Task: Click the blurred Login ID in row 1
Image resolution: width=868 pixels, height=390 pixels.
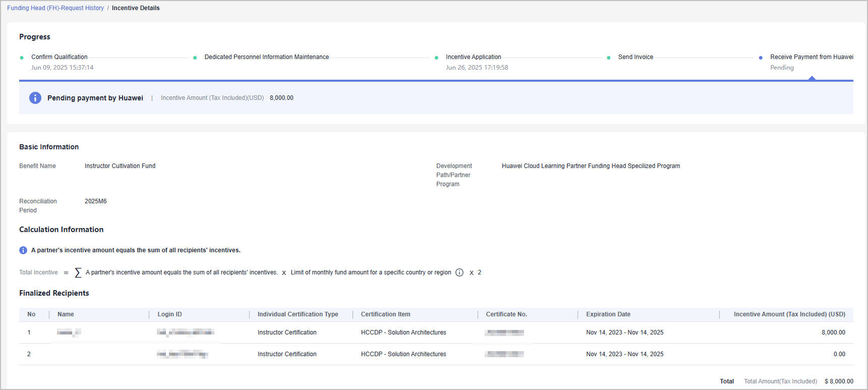Action: (x=185, y=332)
